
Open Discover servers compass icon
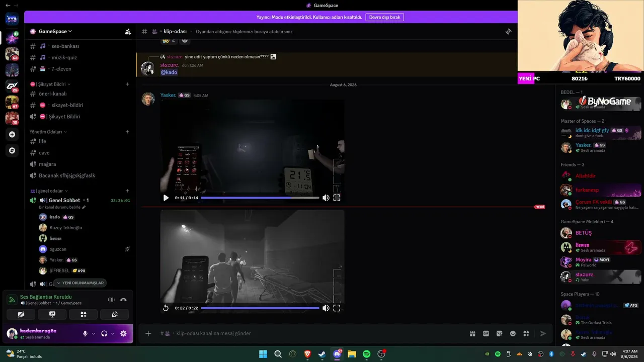click(12, 150)
